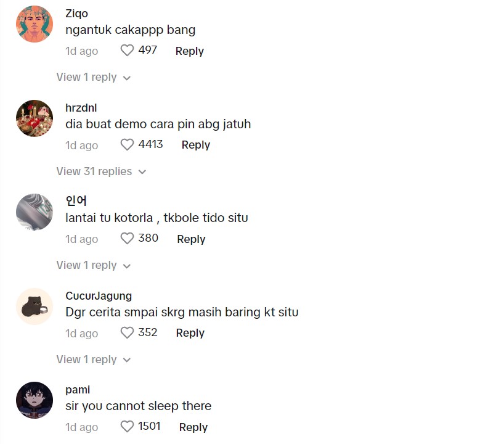Like Ziqo's comment with heart icon
The image size is (504, 444).
click(x=127, y=51)
